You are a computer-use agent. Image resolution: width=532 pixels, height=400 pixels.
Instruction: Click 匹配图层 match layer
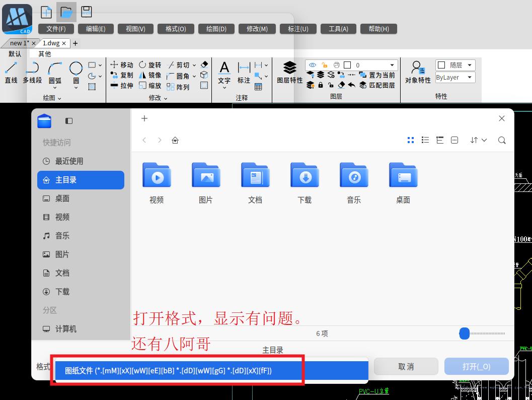(377, 85)
